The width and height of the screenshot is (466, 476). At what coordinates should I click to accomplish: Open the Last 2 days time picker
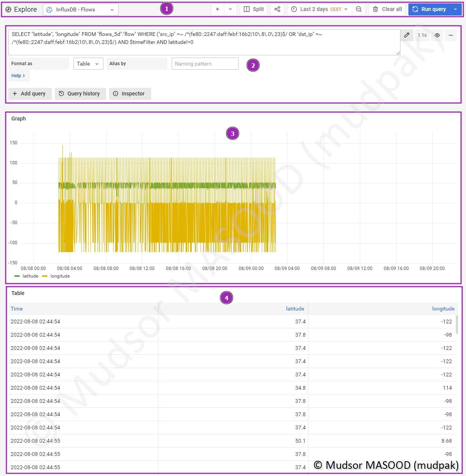click(x=319, y=9)
